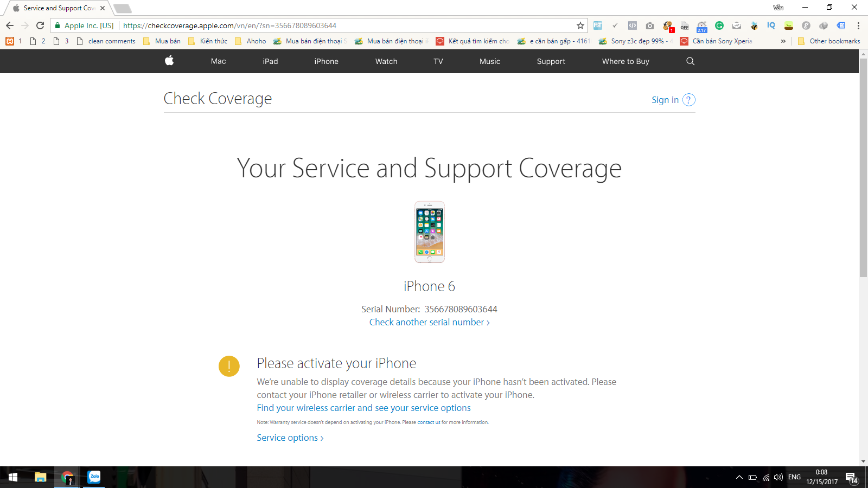Screen dimensions: 868x488
Task: Open the search magnifier in Apple navigation
Action: tap(690, 61)
